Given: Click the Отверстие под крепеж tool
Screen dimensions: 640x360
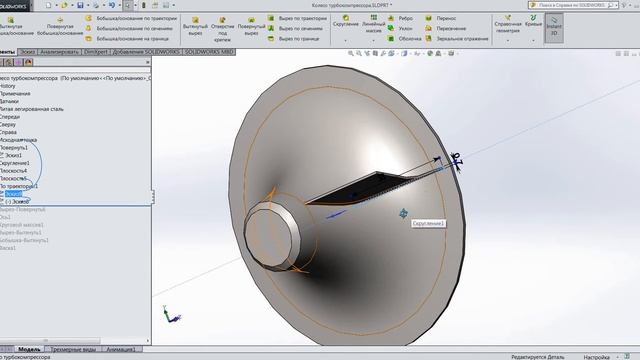Looking at the screenshot, I should (x=222, y=29).
